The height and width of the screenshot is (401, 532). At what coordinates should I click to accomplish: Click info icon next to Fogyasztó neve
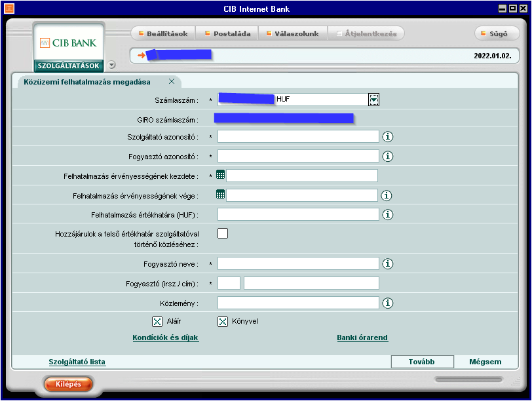point(388,263)
